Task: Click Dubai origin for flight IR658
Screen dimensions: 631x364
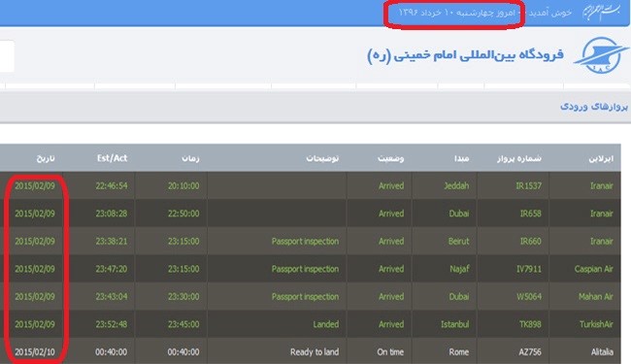Action: (459, 214)
